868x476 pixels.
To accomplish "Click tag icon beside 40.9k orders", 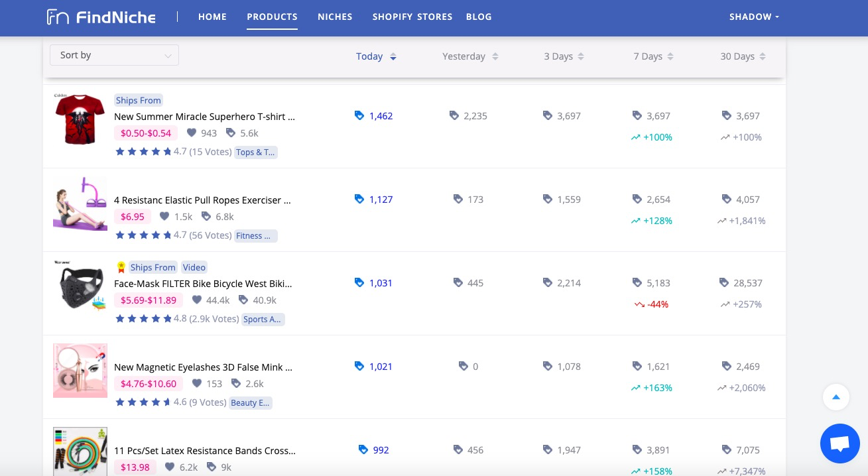I will pos(243,300).
